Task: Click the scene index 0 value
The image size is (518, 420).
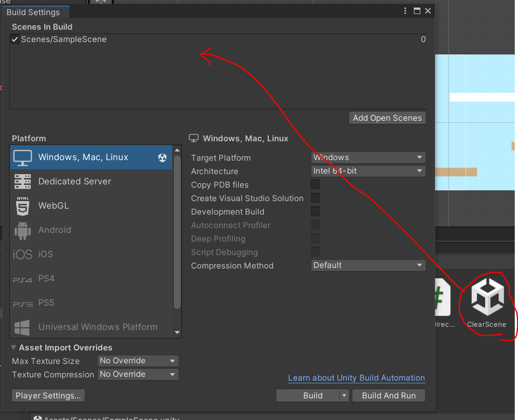Action: (x=423, y=39)
